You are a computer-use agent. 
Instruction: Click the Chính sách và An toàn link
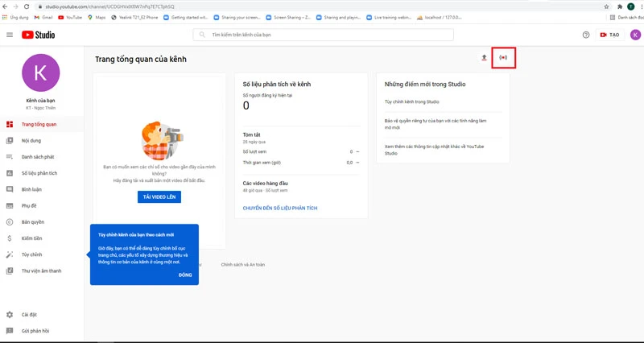[243, 265]
